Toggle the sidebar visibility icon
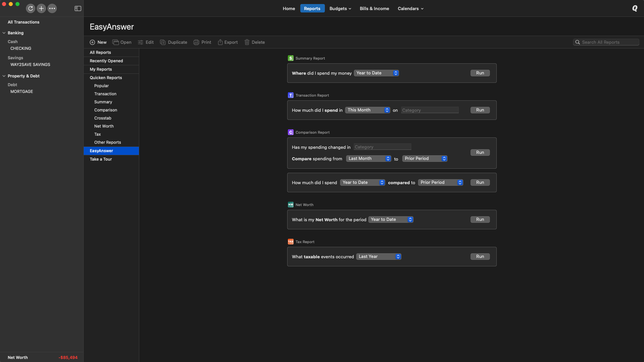 78,8
